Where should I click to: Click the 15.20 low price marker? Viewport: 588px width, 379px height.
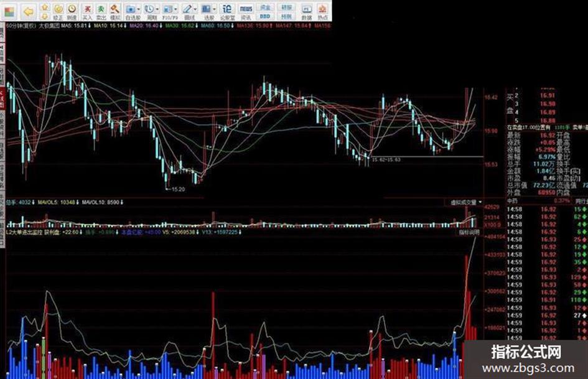click(175, 189)
